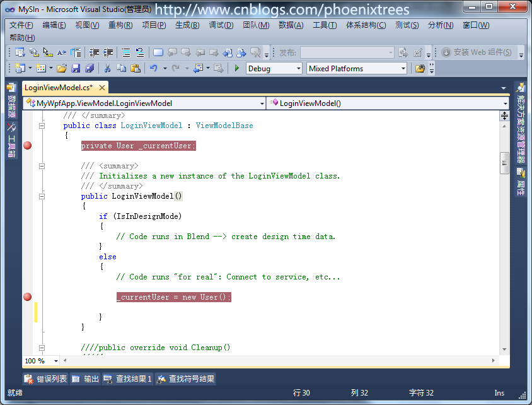Click the Paste clipboard icon
This screenshot has width=532, height=405.
pos(136,69)
